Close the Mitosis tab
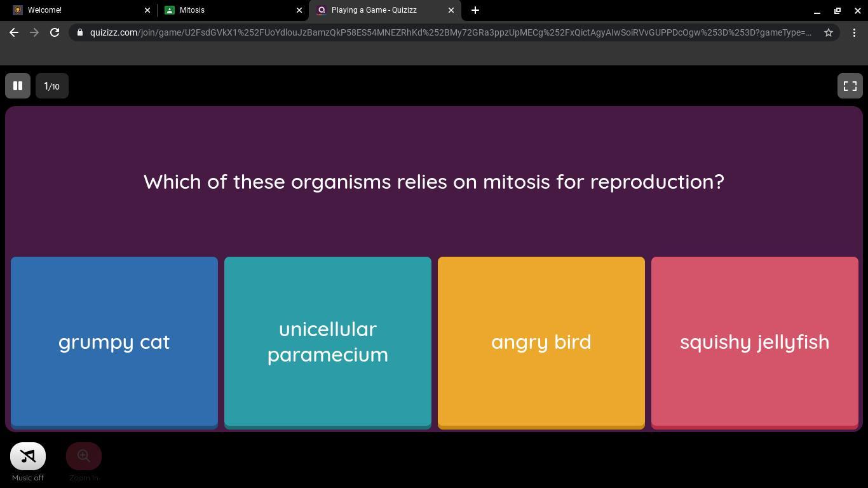 [x=299, y=10]
